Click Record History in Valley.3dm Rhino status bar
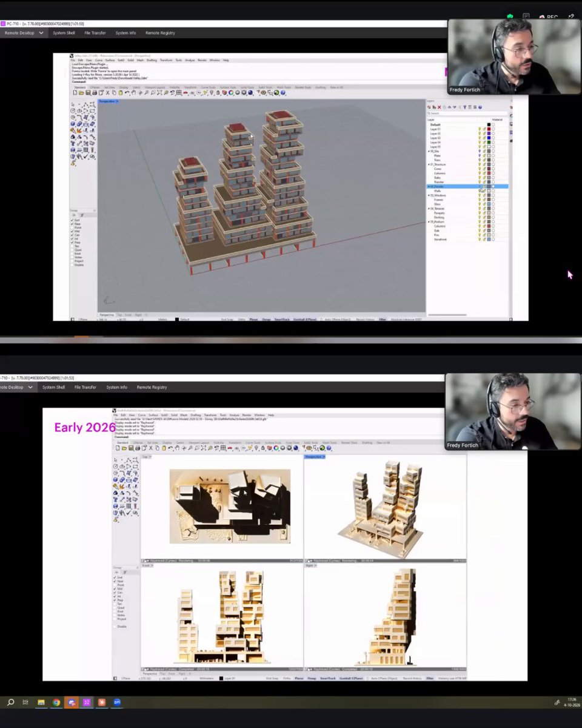Viewport: 582px width, 728px height. [364, 319]
